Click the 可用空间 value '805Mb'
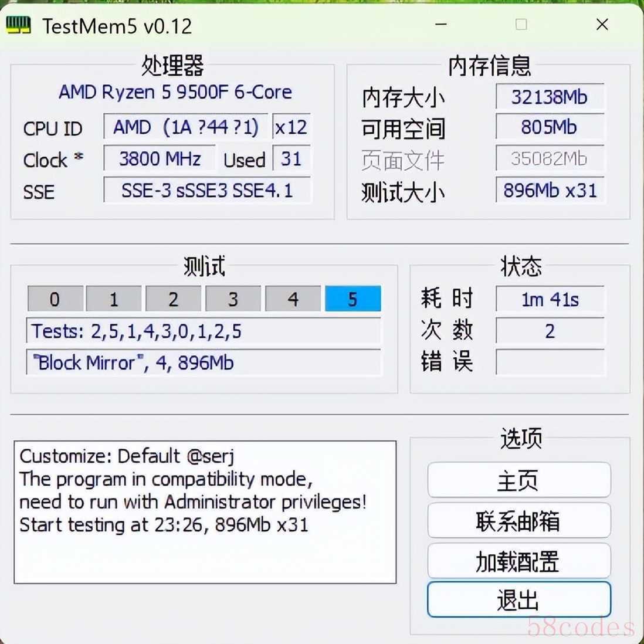The image size is (644, 644). (x=550, y=127)
